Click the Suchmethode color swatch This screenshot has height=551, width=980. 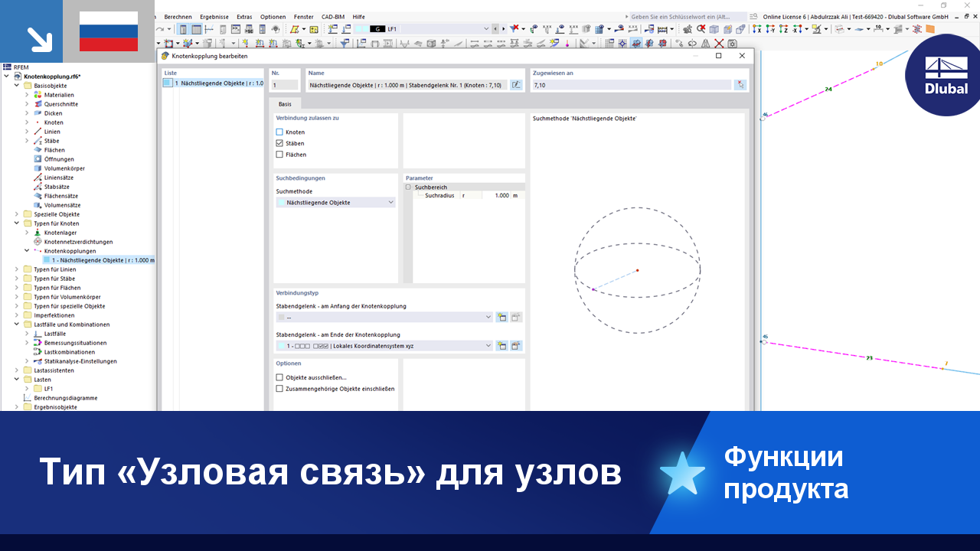click(281, 203)
